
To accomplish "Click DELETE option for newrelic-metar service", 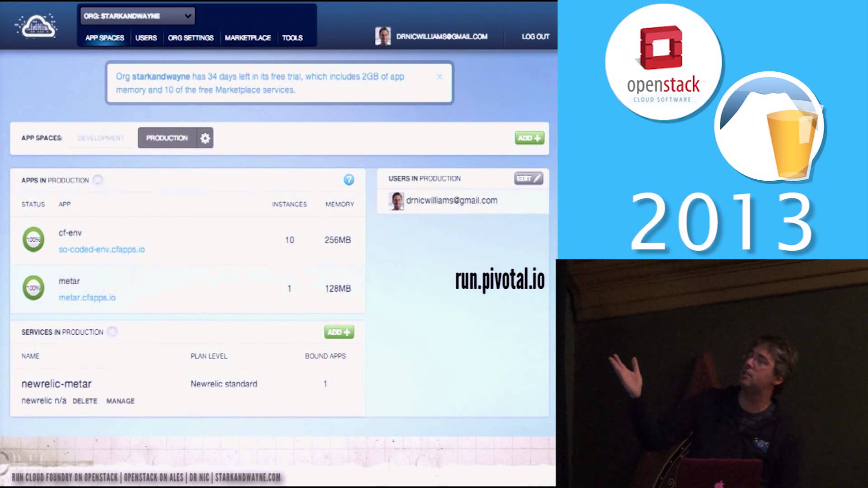I will pyautogui.click(x=84, y=400).
